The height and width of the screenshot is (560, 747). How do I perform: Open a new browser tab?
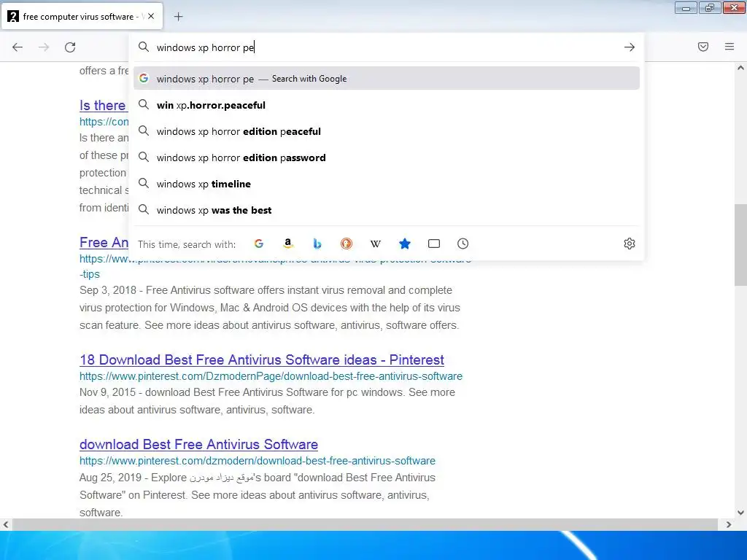[178, 17]
